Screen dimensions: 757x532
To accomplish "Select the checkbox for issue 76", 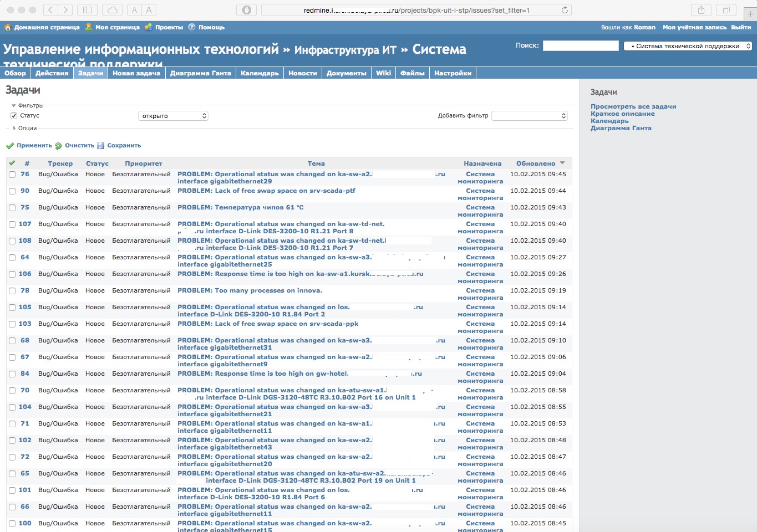I will pyautogui.click(x=12, y=175).
